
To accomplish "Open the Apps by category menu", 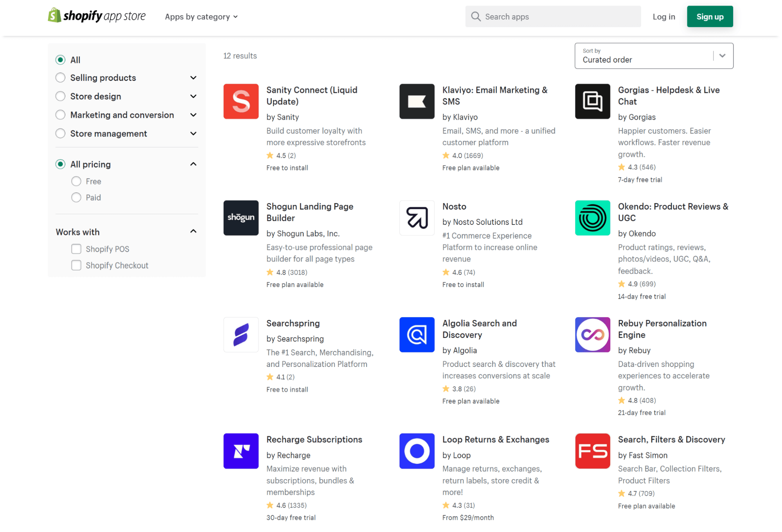I will tap(201, 16).
